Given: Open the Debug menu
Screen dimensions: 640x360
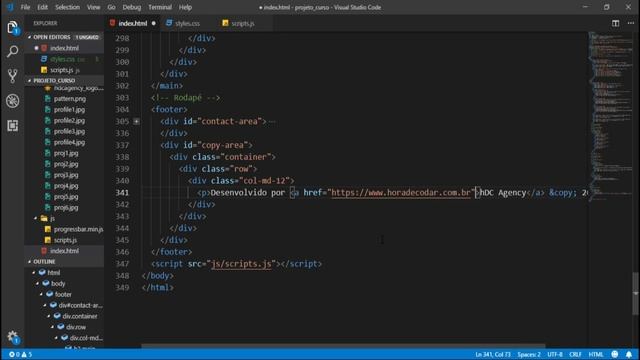Looking at the screenshot, I should point(132,7).
